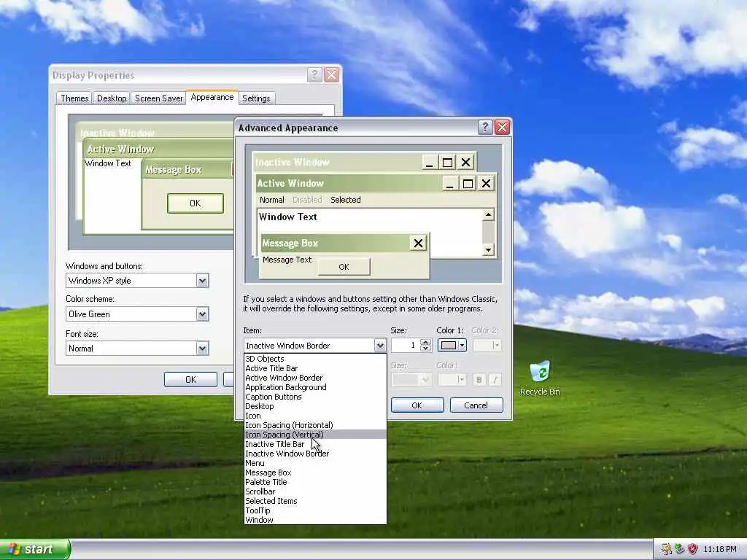Click the help question mark in Advanced Appearance
Screen dimensions: 747x560
pos(485,127)
